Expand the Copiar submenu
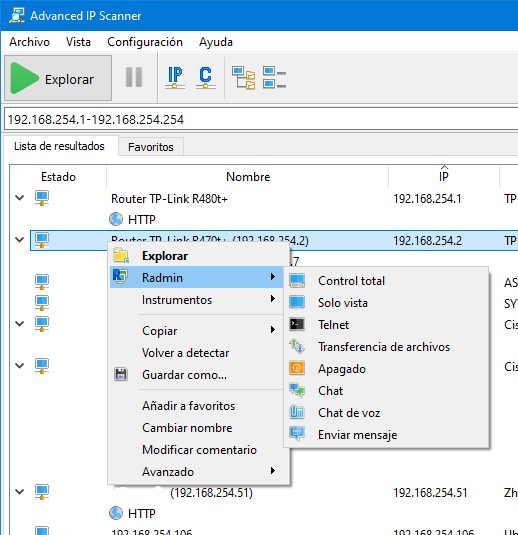This screenshot has height=535, width=518. tap(196, 331)
